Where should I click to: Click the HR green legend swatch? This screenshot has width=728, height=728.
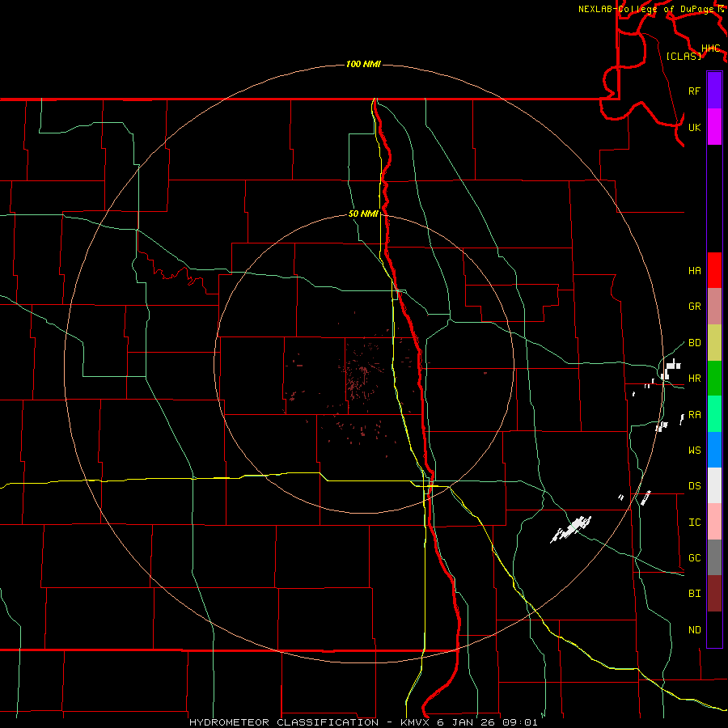click(714, 379)
